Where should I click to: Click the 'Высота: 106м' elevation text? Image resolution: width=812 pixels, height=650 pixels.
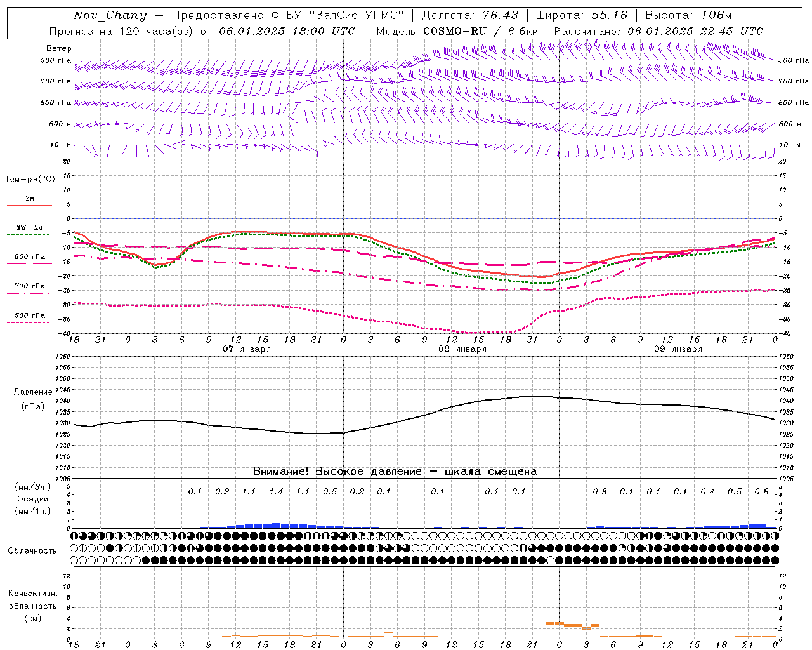coord(688,15)
